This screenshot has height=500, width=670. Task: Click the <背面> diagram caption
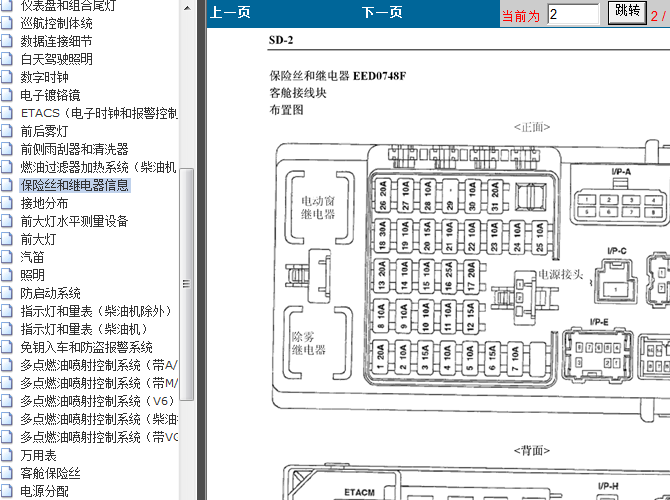tap(532, 450)
